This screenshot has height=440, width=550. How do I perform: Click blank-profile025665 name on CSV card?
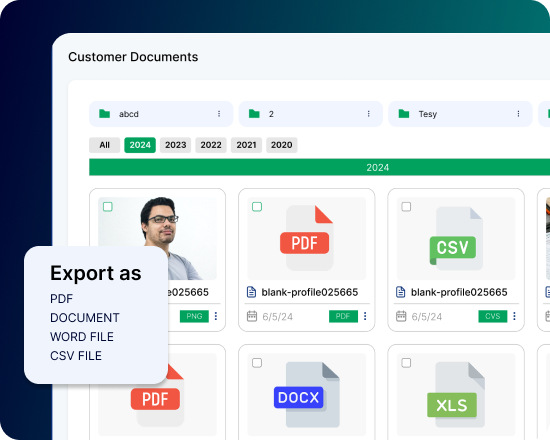click(x=459, y=292)
